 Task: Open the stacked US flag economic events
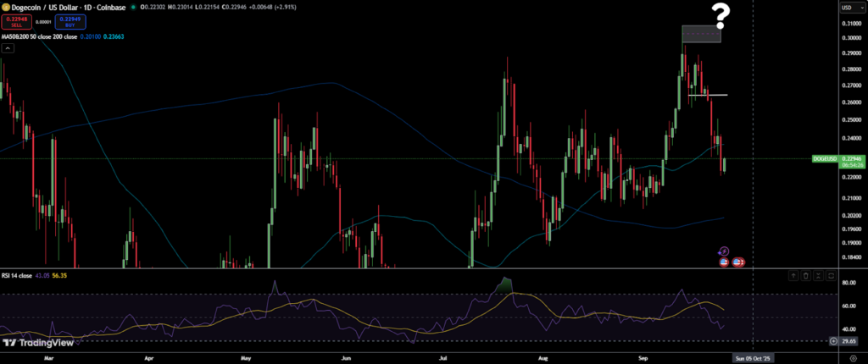click(738, 262)
